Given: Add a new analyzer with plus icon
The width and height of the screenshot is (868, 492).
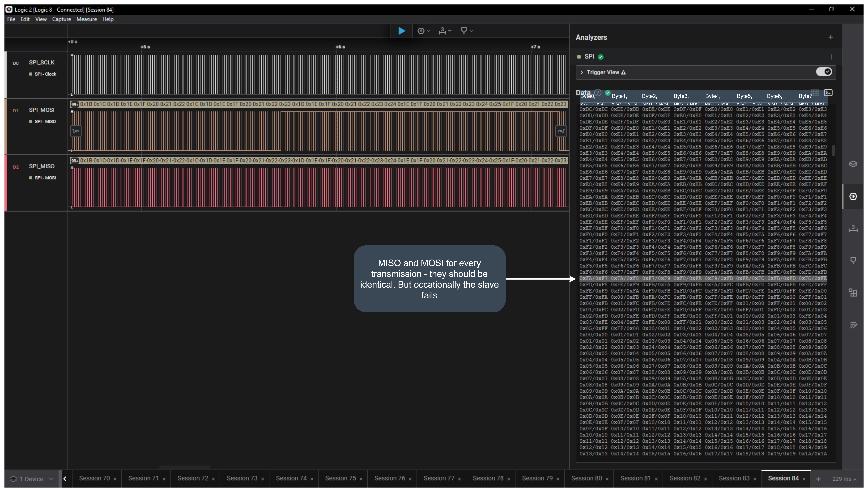Looking at the screenshot, I should click(831, 37).
